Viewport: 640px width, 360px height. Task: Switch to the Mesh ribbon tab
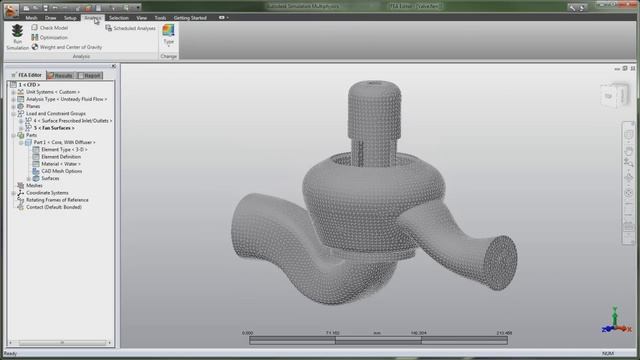coord(31,18)
